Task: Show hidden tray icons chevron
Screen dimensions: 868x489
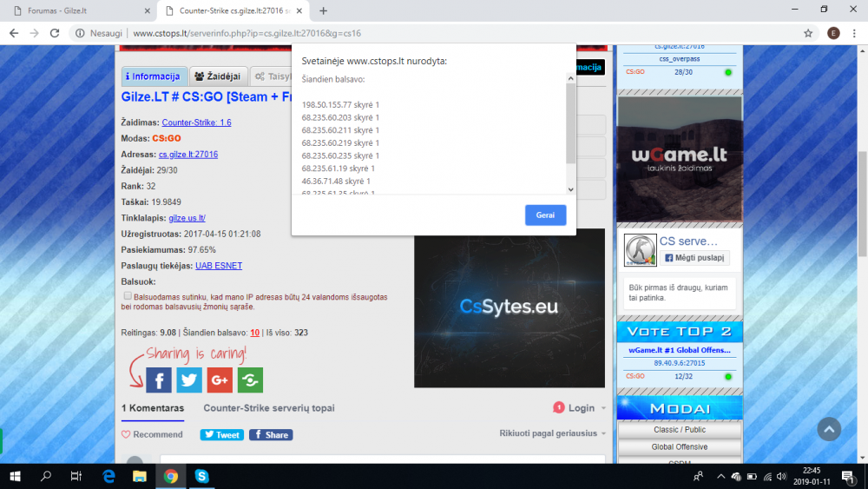Action: click(720, 476)
